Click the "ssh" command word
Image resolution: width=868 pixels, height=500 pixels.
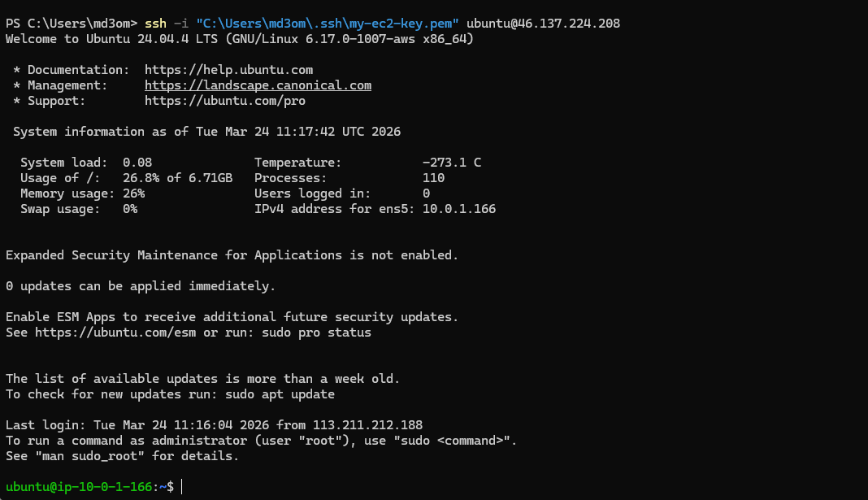[x=155, y=24]
